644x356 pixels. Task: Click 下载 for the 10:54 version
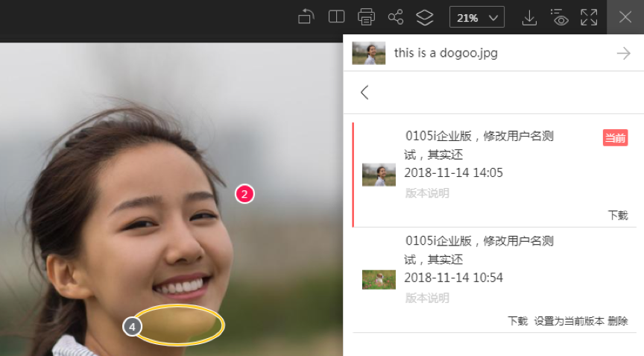coord(517,321)
